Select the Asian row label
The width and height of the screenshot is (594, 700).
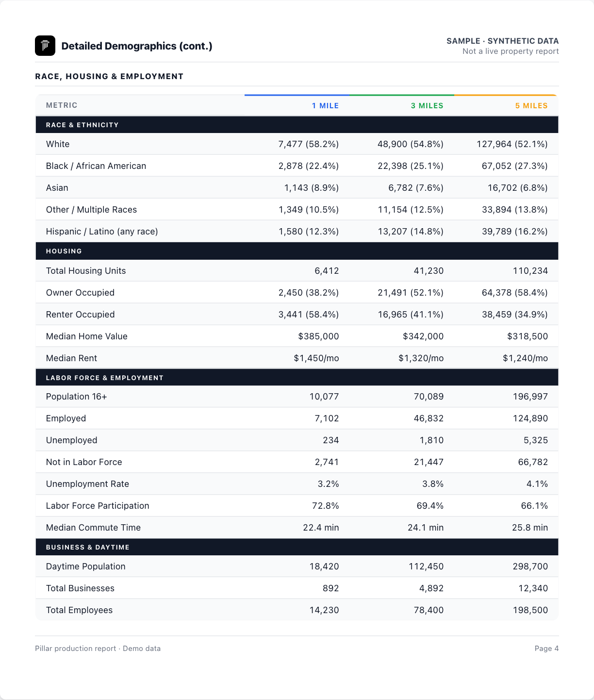point(57,188)
